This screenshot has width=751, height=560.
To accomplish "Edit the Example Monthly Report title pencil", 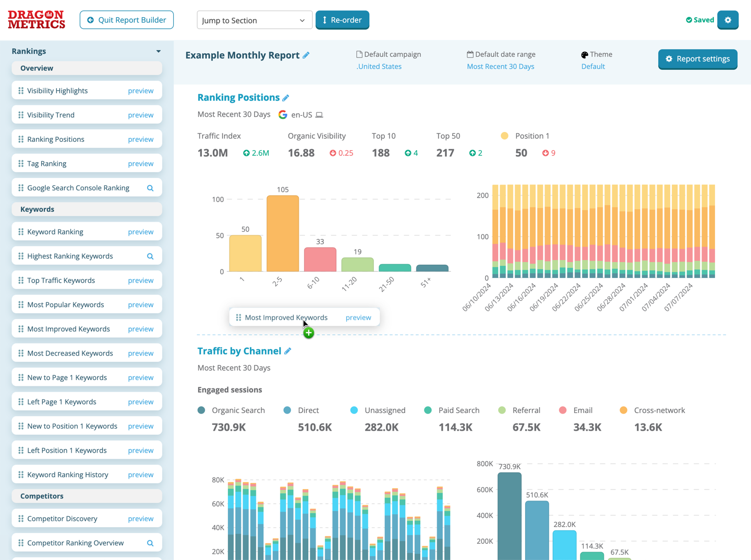I will [306, 55].
